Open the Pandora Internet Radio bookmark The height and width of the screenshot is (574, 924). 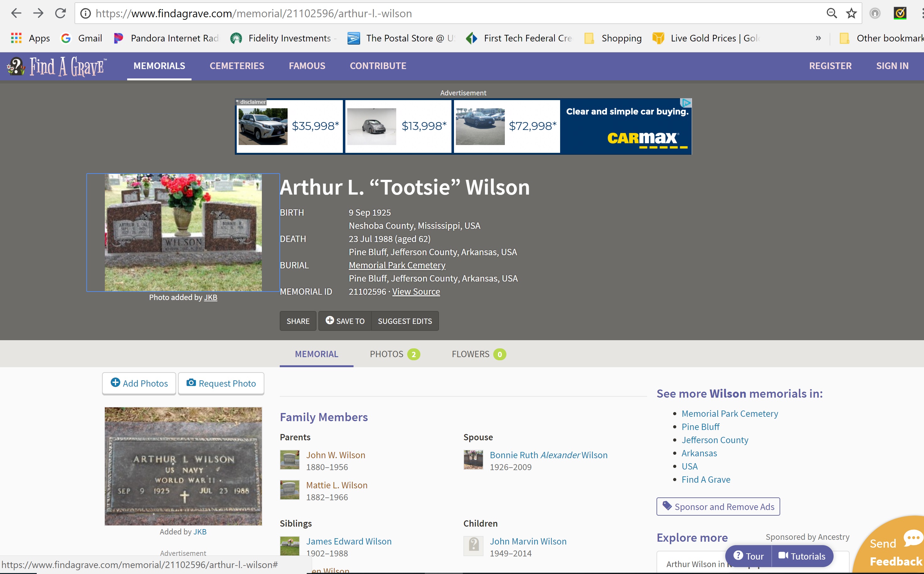(166, 38)
